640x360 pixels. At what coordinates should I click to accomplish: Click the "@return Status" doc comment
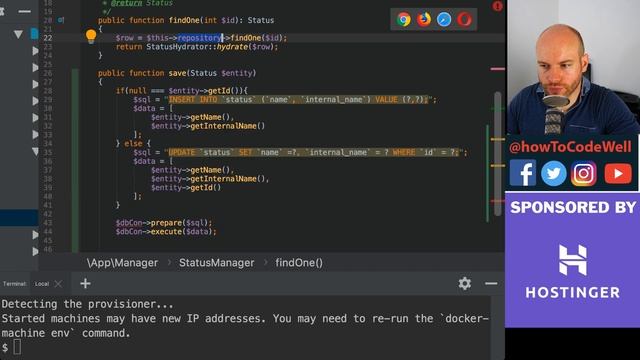141,3
